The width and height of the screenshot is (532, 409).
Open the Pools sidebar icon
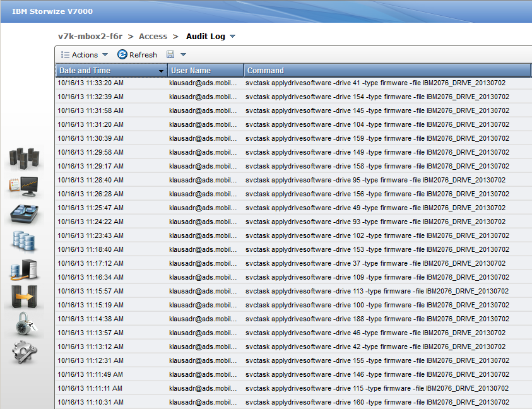click(25, 214)
